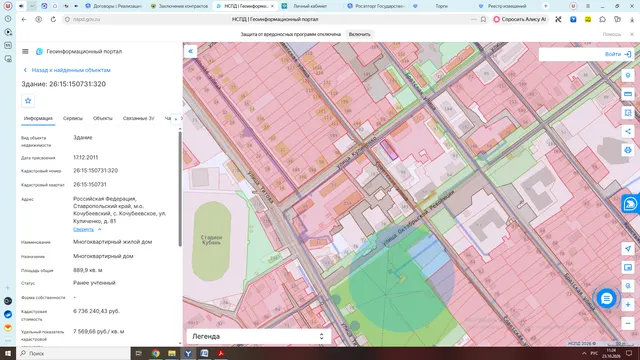Click the map search magnifier tool
Screen dimensions: 640x360
coord(628,286)
